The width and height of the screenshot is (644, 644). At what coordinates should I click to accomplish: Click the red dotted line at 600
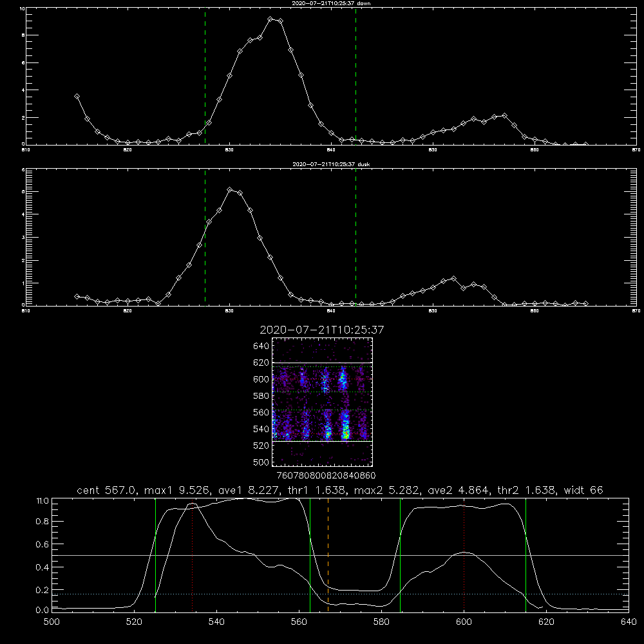[x=464, y=554]
